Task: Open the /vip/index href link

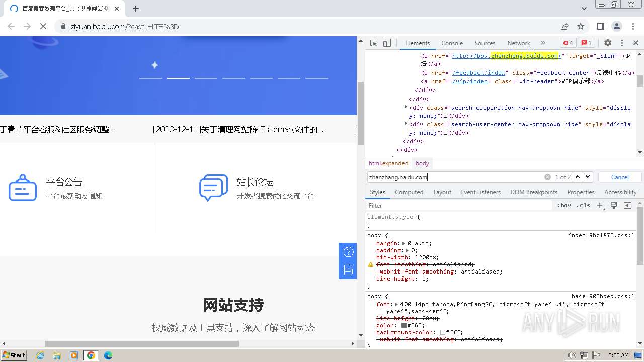Action: pos(470,81)
